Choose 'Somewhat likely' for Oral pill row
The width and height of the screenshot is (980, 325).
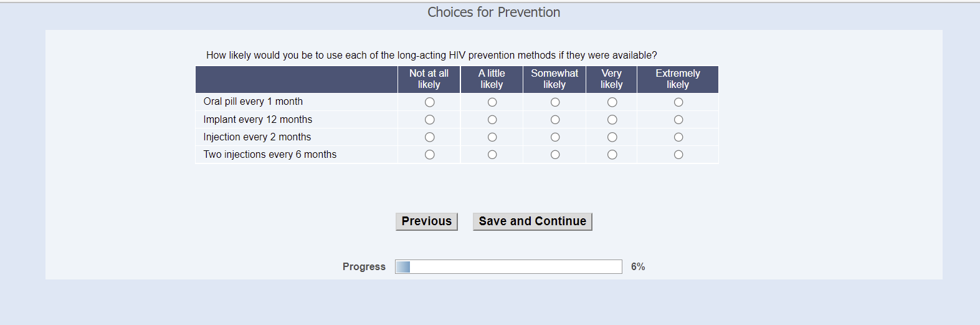555,102
